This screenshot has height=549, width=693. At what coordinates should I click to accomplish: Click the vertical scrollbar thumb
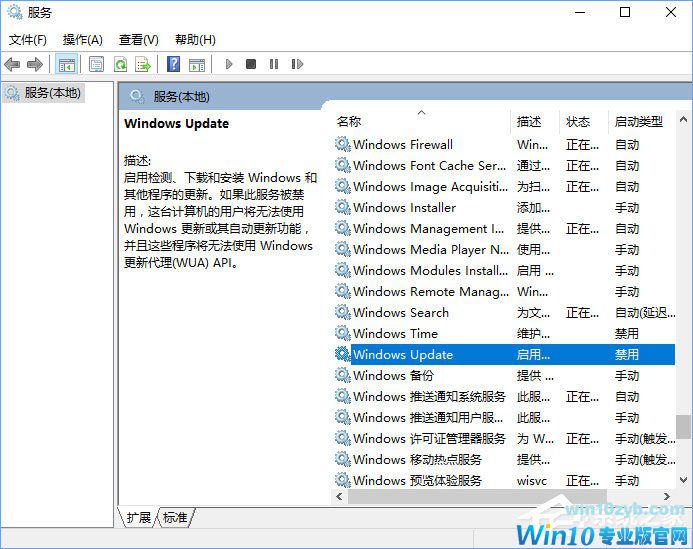point(683,427)
